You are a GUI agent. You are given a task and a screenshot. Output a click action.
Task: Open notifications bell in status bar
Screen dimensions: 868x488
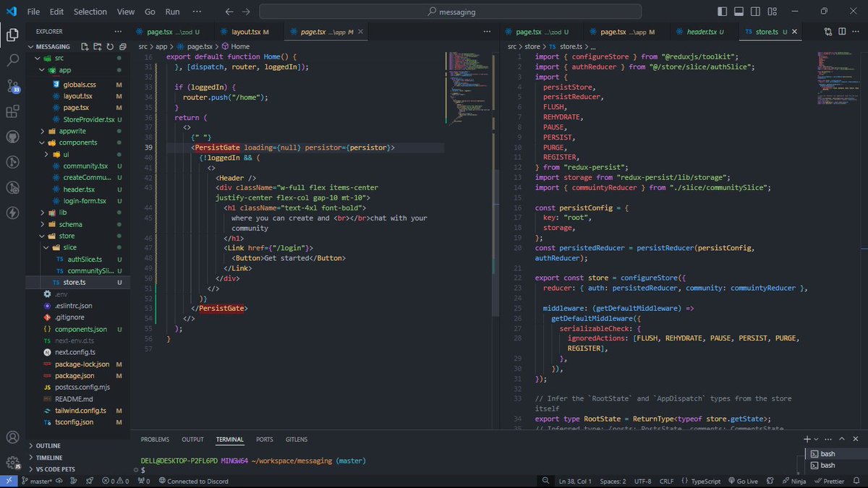point(857,481)
